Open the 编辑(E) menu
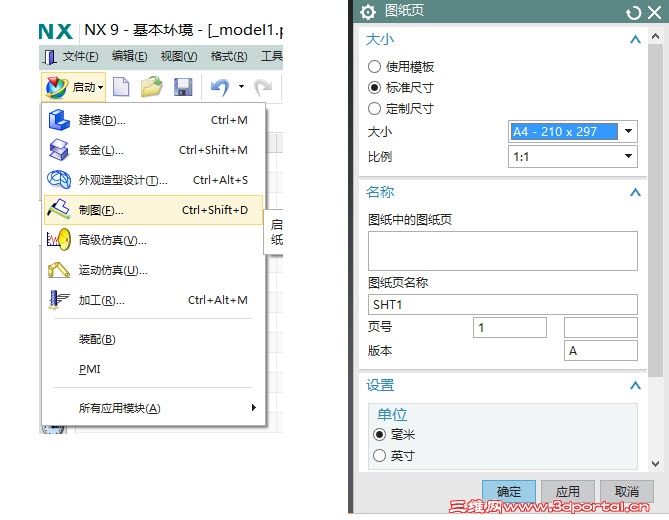Viewport: 669px width, 520px height. point(130,56)
